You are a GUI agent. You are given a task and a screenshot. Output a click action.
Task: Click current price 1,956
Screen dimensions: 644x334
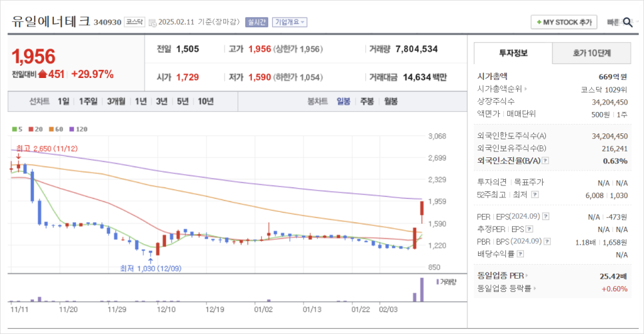[x=33, y=57]
